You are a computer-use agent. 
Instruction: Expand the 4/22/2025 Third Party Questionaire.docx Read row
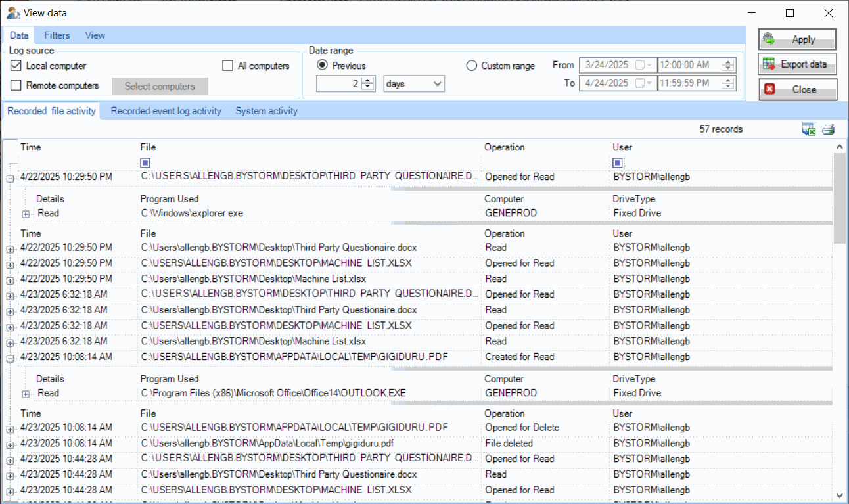pos(10,248)
